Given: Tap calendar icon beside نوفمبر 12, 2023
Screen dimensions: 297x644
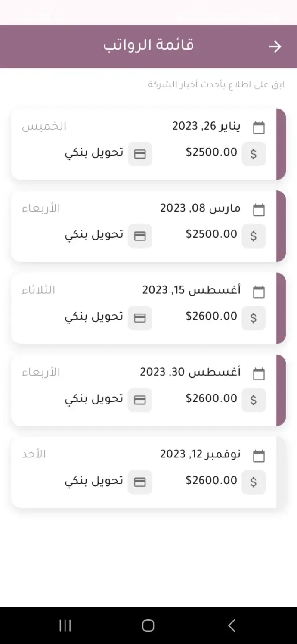Looking at the screenshot, I should [259, 456].
